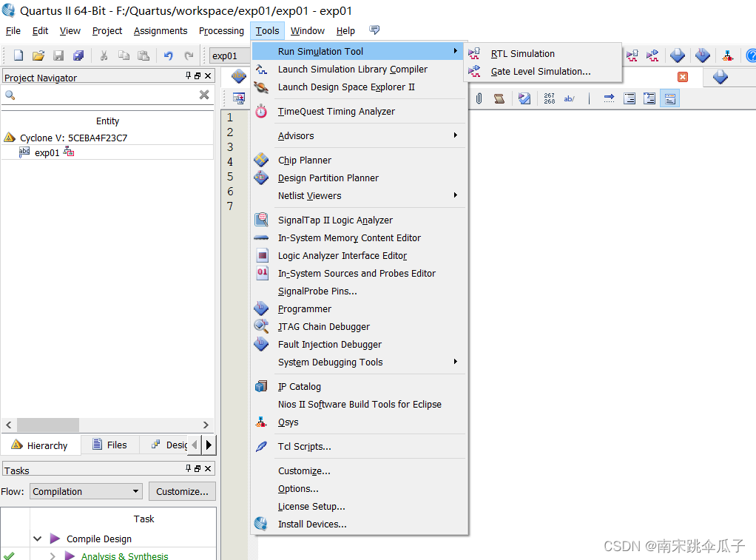
Task: Click the New file toolbar icon
Action: coord(18,55)
